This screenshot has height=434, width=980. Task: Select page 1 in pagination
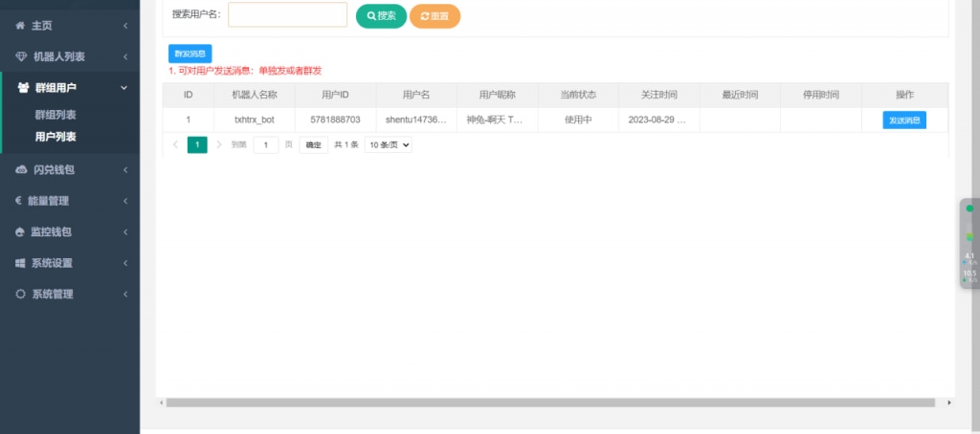[197, 145]
